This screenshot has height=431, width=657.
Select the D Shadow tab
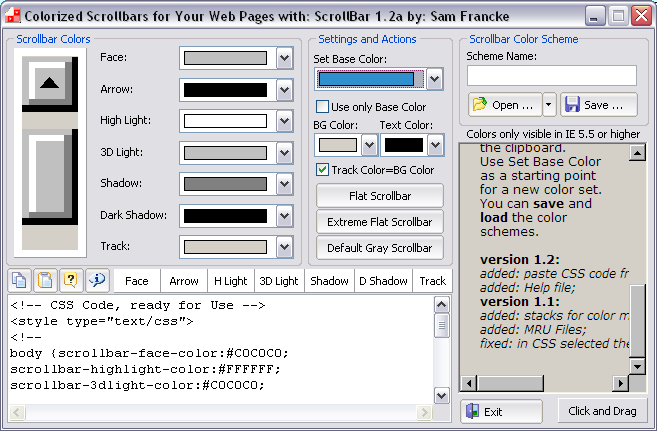pos(383,281)
